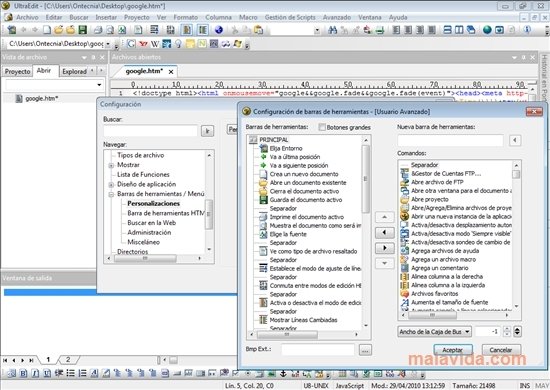Click the bulleted list icon in the HTML toolbar
Screen dimensions: 550x390
point(71,374)
